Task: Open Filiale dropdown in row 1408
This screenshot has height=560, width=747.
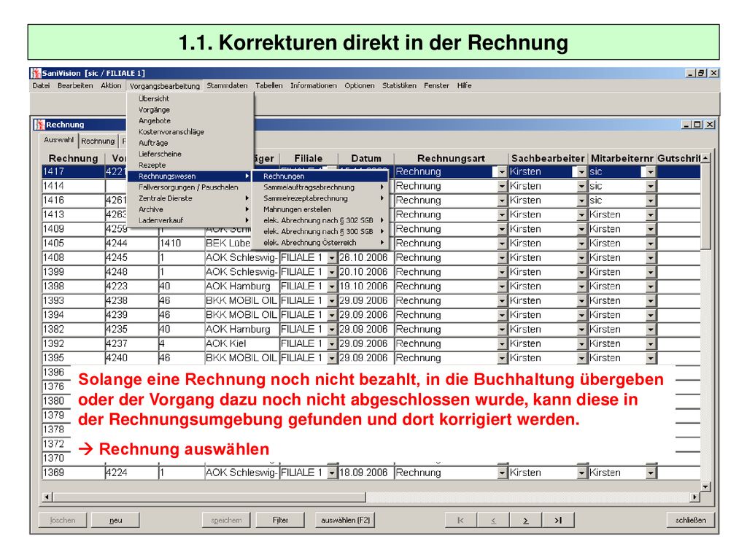Action: point(332,258)
